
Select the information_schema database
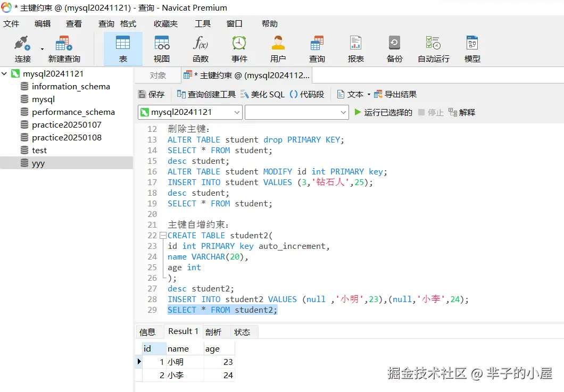[x=70, y=87]
